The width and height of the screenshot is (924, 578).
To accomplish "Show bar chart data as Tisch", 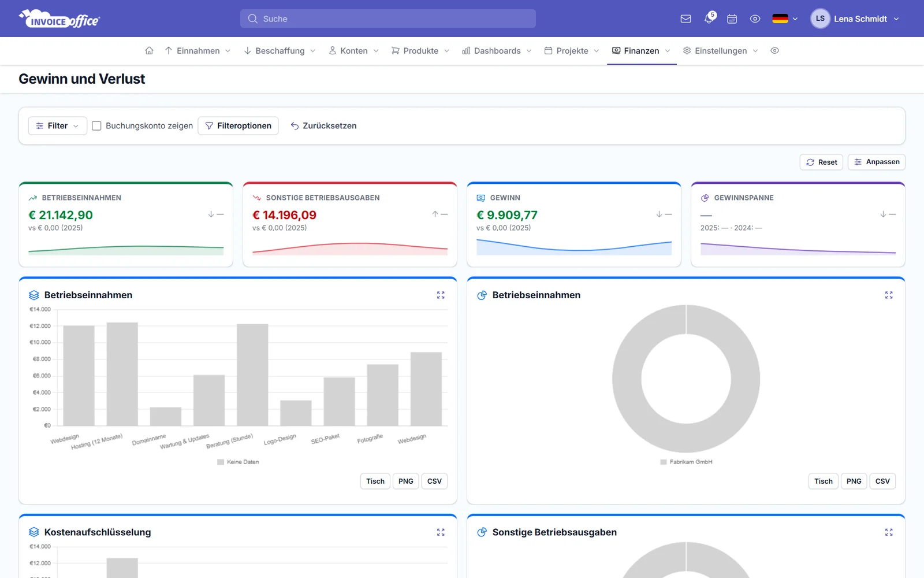I will 375,481.
